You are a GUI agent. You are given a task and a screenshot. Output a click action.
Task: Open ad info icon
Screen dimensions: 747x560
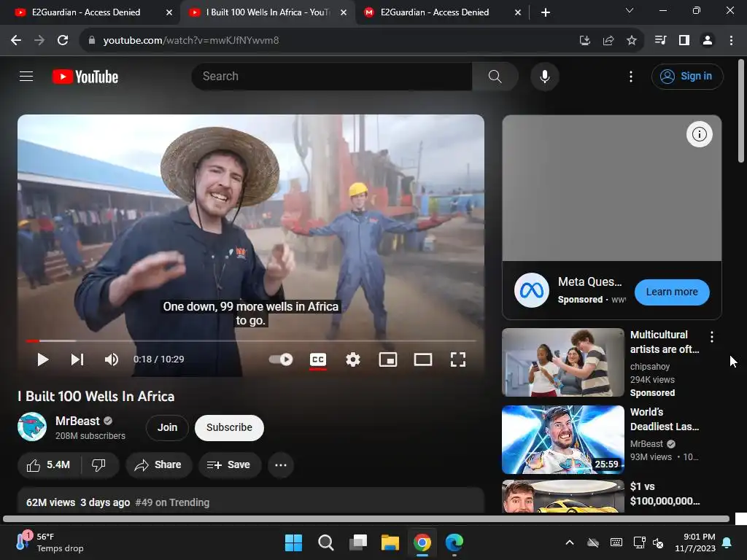point(699,134)
